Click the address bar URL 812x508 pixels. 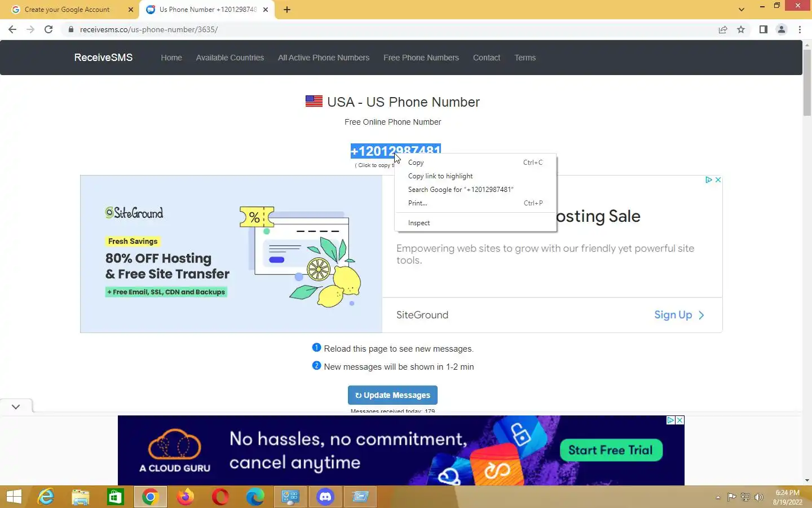click(149, 29)
